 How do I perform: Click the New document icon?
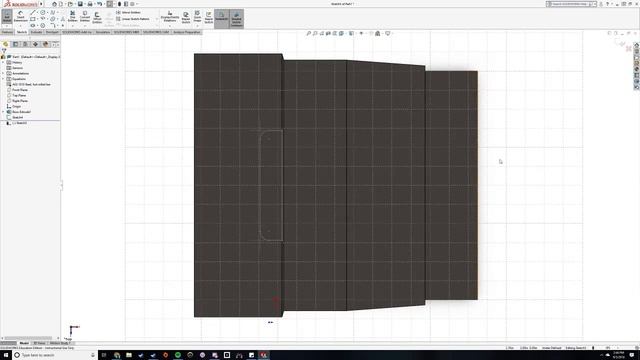(x=61, y=4)
